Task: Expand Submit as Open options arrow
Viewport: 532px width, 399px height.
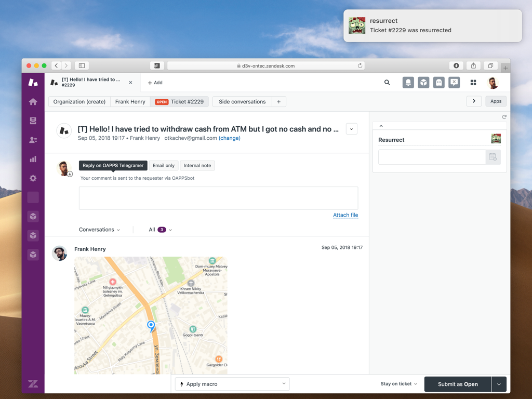Action: coord(499,384)
